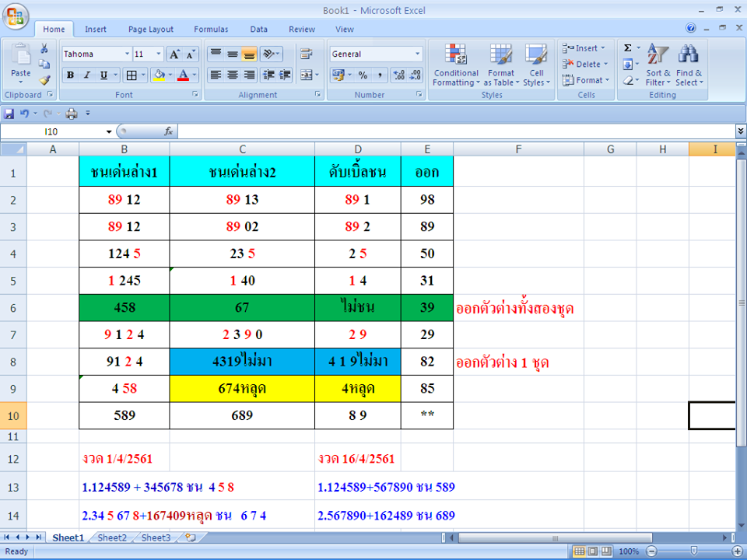The image size is (747, 560).
Task: Open Cell Styles gallery
Action: pyautogui.click(x=536, y=65)
